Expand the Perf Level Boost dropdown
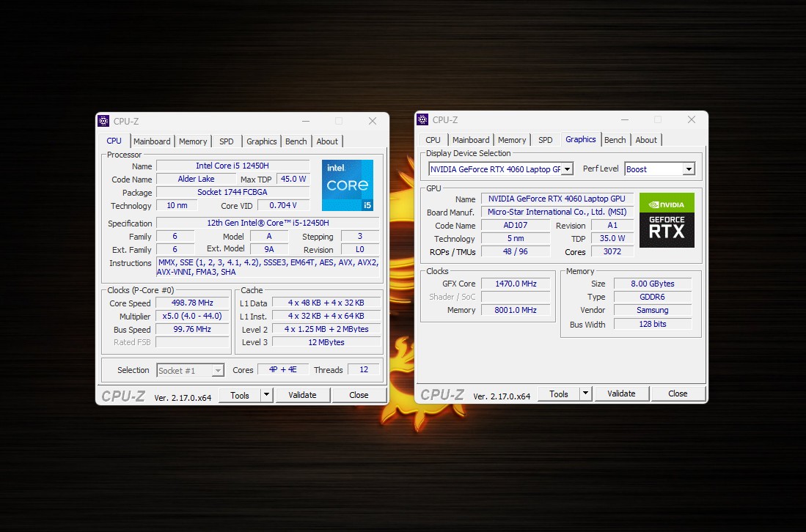The image size is (806, 532). 688,169
